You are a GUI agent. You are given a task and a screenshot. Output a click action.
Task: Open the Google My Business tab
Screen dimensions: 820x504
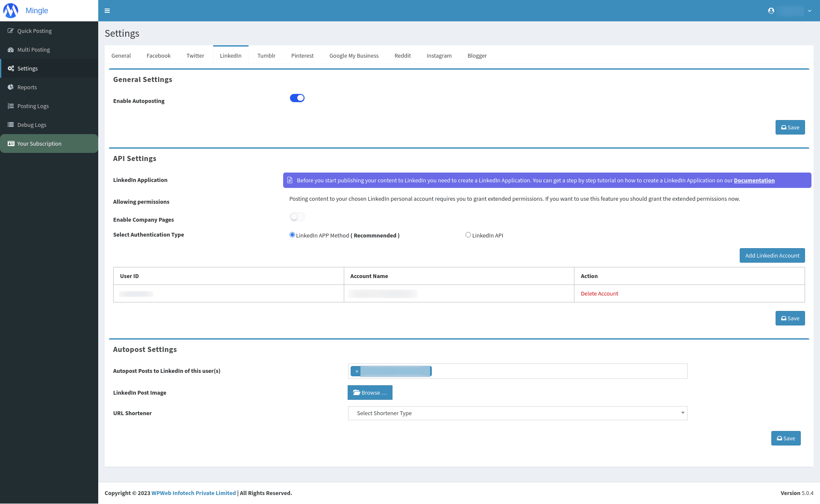354,56
